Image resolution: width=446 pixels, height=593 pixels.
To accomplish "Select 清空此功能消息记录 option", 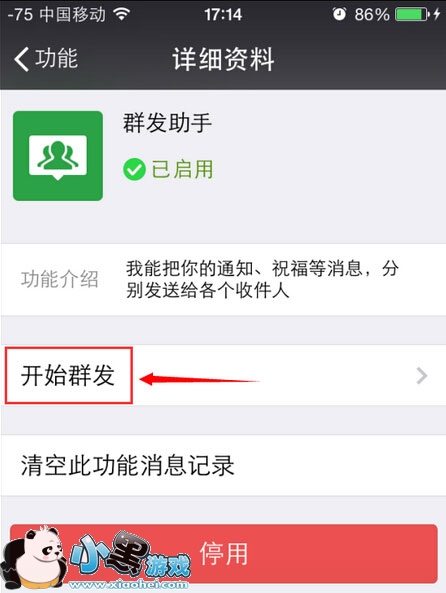I will pyautogui.click(x=223, y=465).
